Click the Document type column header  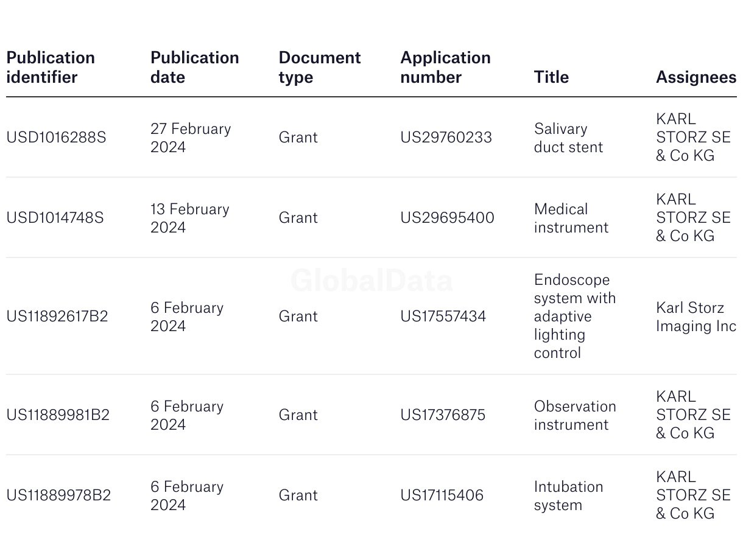pyautogui.click(x=319, y=67)
